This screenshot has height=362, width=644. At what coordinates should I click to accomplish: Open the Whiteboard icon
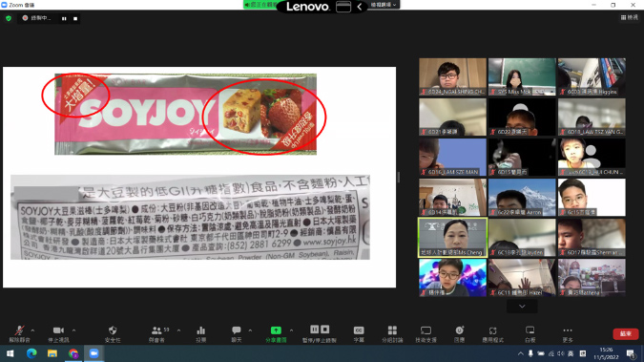tap(530, 333)
